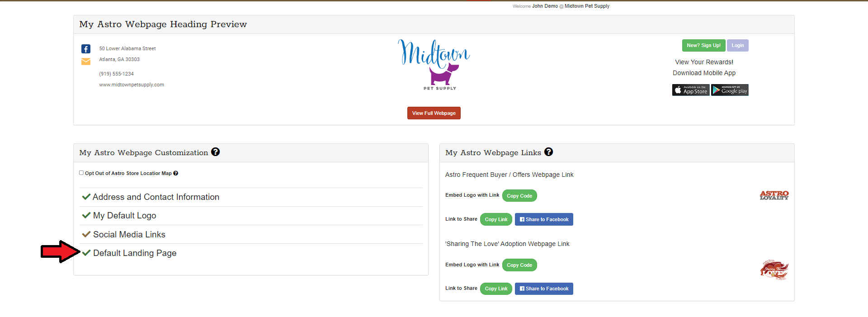Image resolution: width=868 pixels, height=317 pixels.
Task: Share the adoption webpage link to Facebook
Action: click(x=544, y=289)
